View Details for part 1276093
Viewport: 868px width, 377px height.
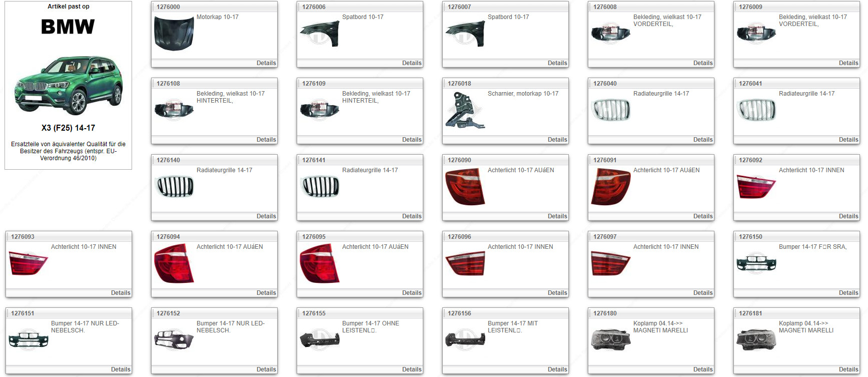pos(121,293)
